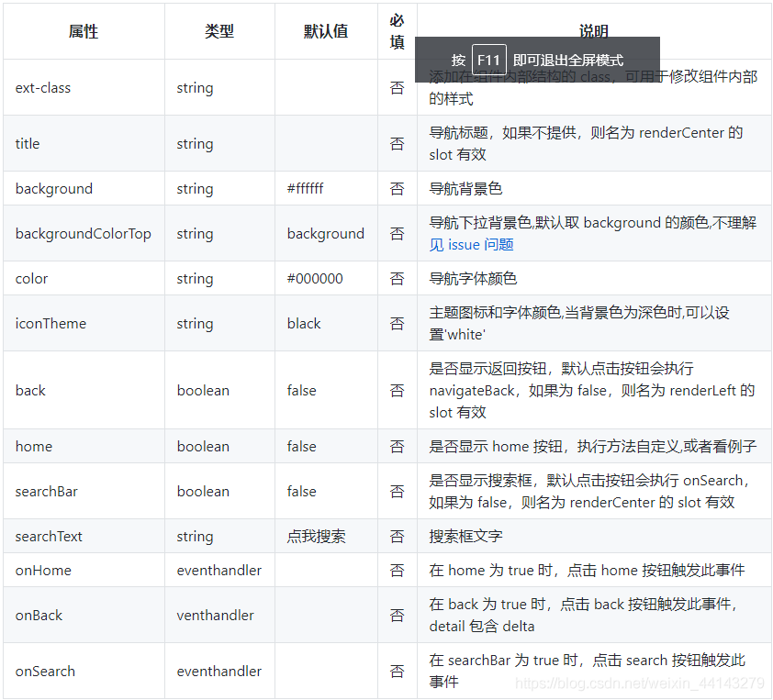Select the iconTheme description text

(579, 323)
